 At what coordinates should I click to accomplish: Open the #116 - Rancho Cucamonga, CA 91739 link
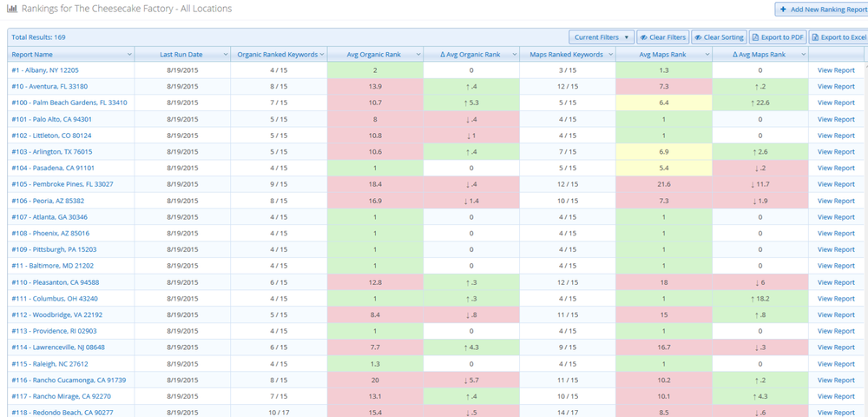click(x=69, y=380)
